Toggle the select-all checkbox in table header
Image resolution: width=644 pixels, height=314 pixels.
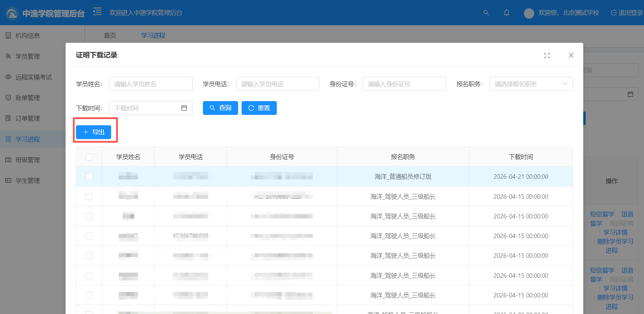pyautogui.click(x=89, y=157)
